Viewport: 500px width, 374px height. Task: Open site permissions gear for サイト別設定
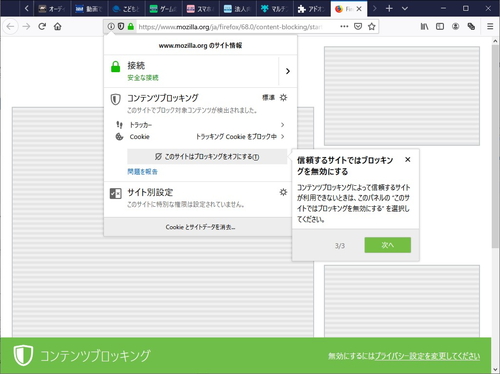click(283, 192)
